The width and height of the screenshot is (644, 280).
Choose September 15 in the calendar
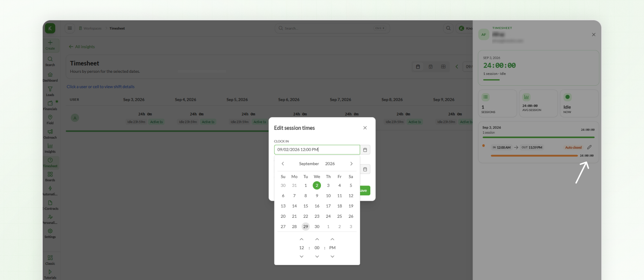tap(306, 206)
